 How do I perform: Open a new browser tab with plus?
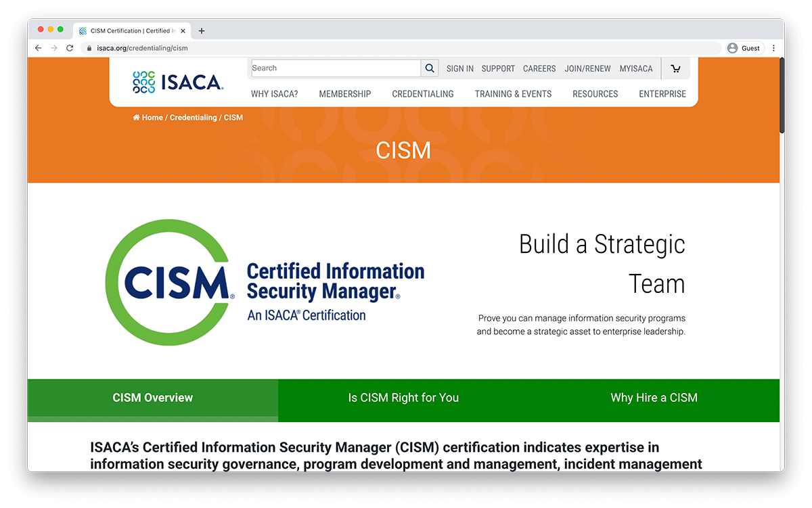(x=202, y=30)
